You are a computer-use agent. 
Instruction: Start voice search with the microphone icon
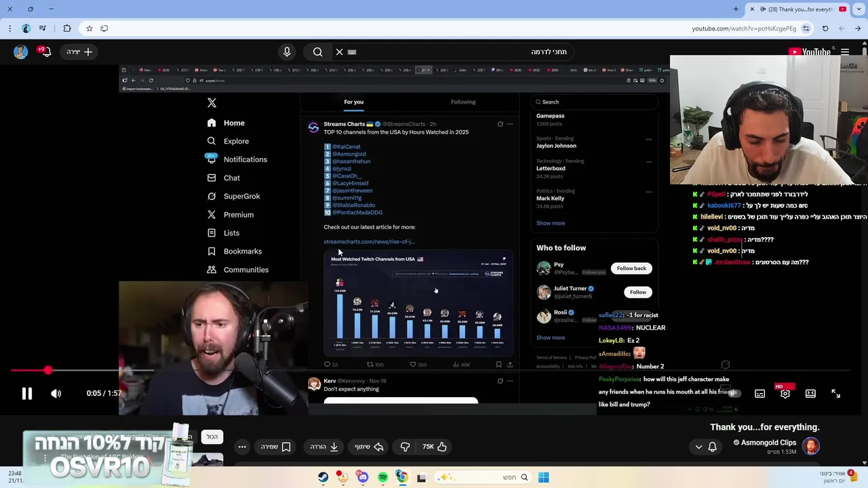coord(287,52)
